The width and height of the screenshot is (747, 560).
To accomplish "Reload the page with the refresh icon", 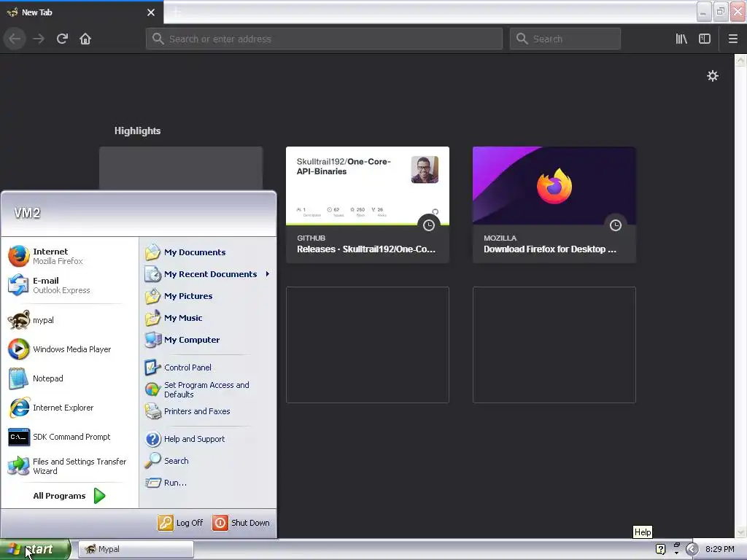I will [x=62, y=39].
